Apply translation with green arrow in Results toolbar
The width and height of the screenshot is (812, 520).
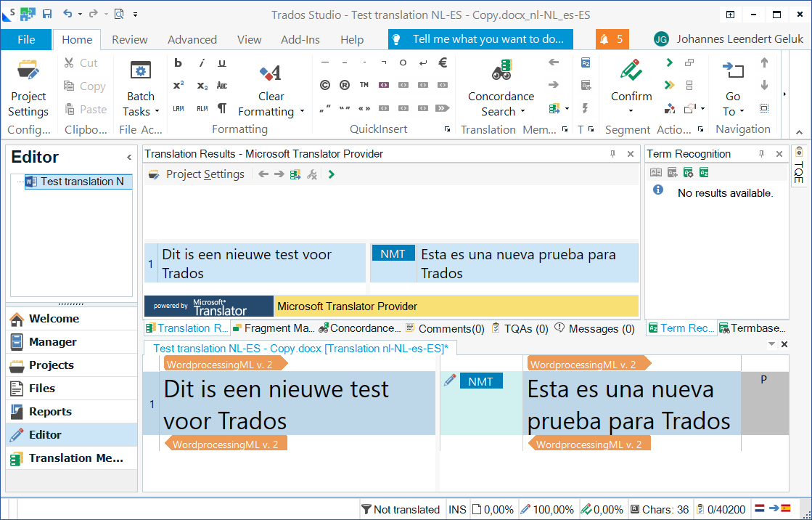[332, 174]
